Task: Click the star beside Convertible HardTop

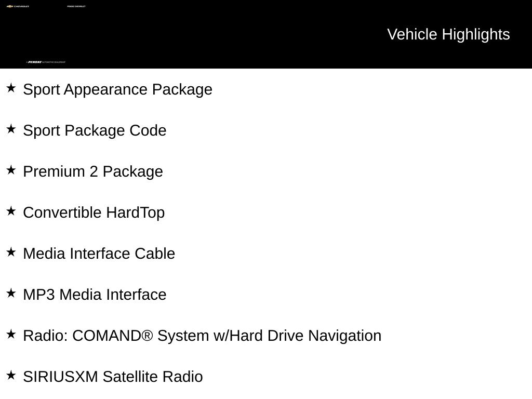Action: [x=11, y=211]
